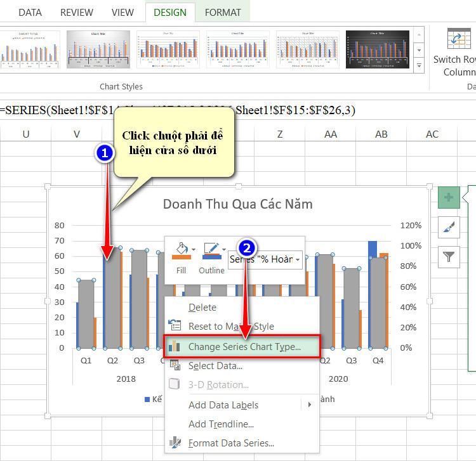Choose Reset to Match Style menu entry

point(231,327)
